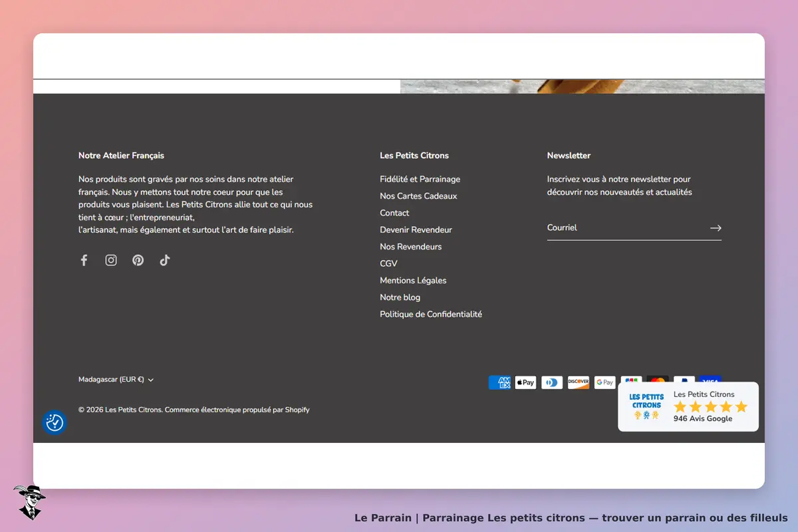Open Politique de Confidentialité link

tap(431, 315)
